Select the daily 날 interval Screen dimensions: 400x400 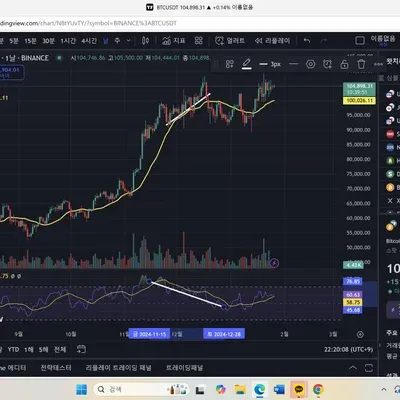click(x=106, y=41)
